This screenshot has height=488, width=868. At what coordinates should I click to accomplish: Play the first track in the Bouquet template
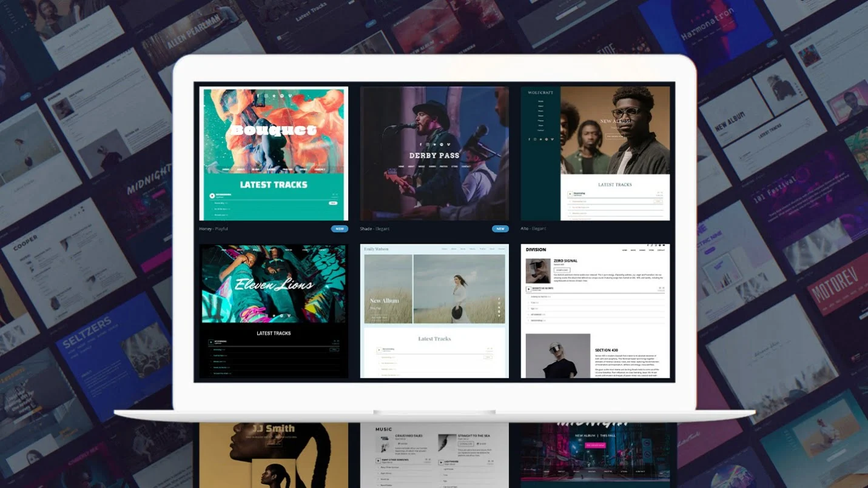[212, 196]
